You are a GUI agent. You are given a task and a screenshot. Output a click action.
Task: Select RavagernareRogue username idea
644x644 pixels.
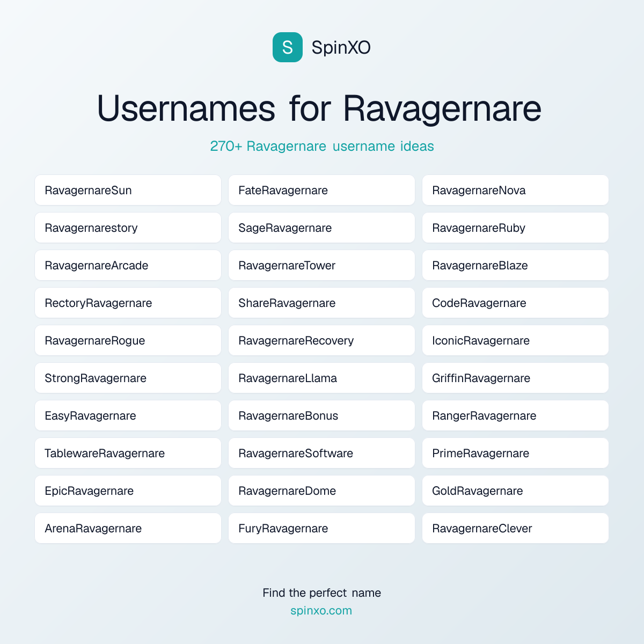click(x=128, y=340)
